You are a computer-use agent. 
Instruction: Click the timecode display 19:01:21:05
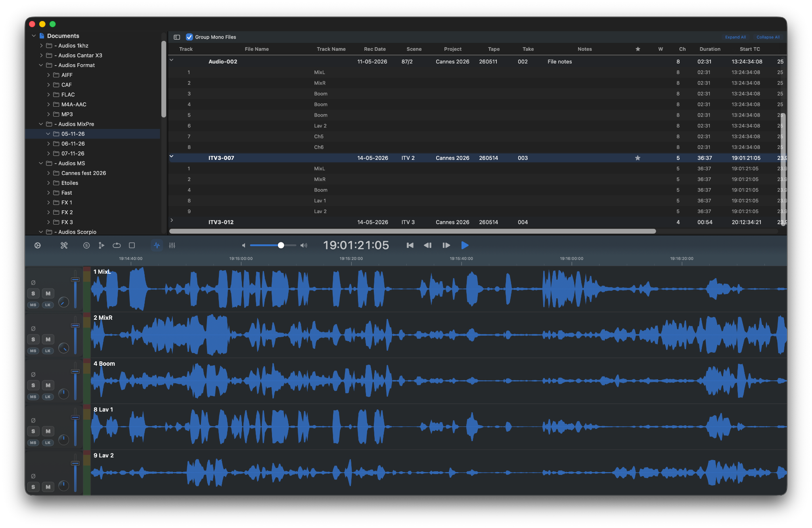tap(356, 246)
